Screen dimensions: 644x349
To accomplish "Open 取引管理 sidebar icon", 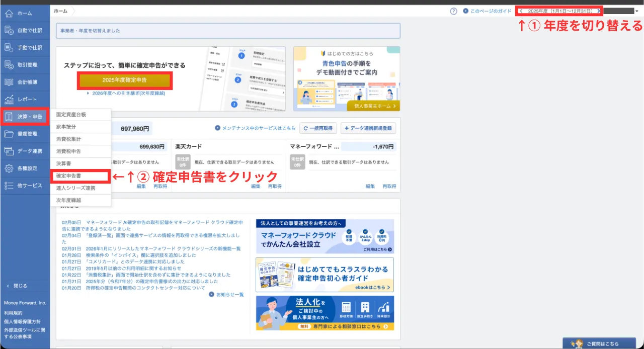I will tap(9, 65).
